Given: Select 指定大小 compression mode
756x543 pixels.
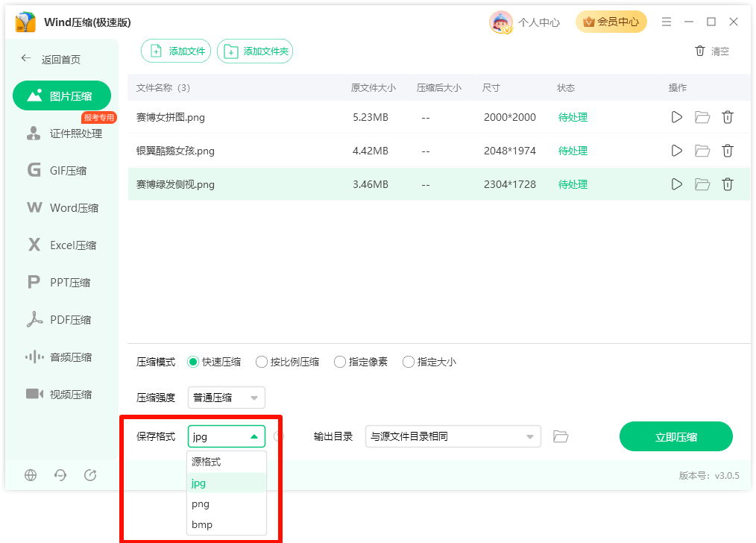Looking at the screenshot, I should (429, 362).
